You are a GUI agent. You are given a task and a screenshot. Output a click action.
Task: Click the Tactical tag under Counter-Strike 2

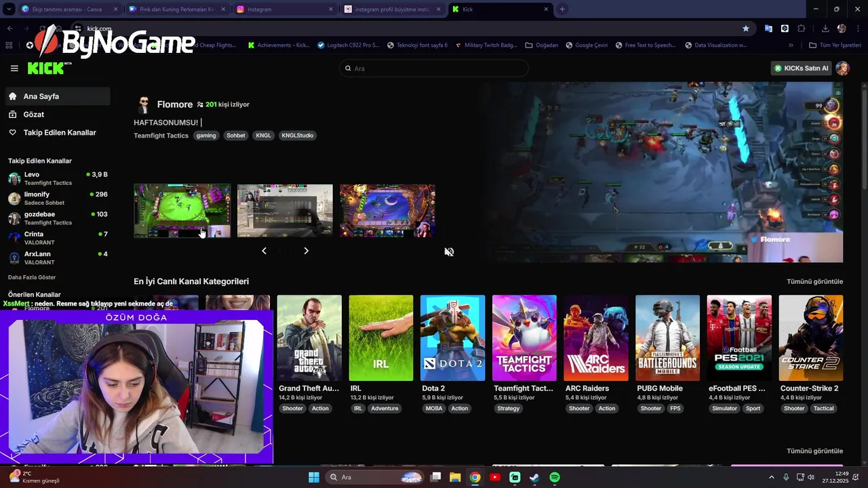tap(823, 409)
